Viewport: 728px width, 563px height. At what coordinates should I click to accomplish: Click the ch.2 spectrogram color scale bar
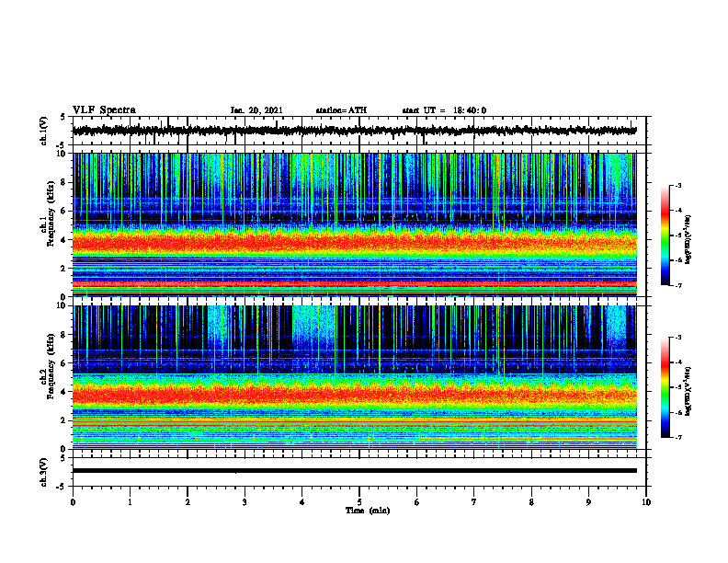[x=665, y=387]
